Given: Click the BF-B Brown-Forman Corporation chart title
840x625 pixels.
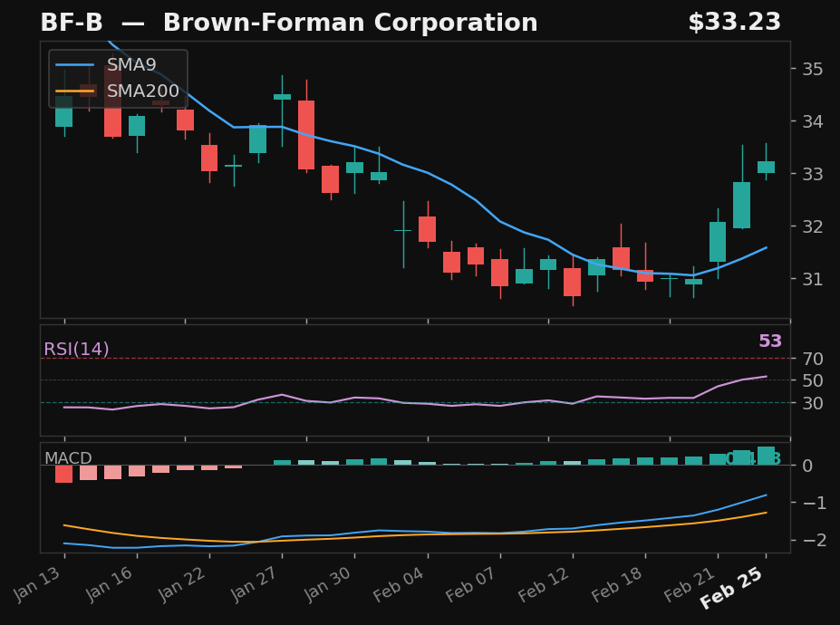Looking at the screenshot, I should click(x=289, y=23).
